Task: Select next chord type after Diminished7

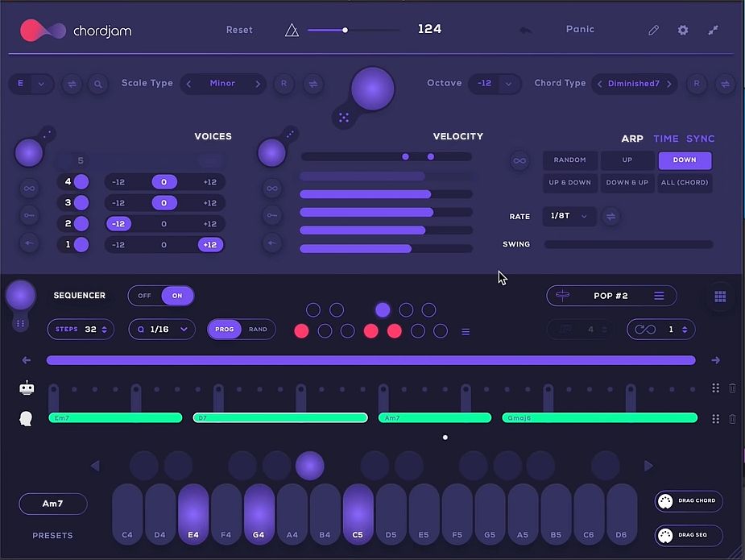Action: pyautogui.click(x=669, y=84)
